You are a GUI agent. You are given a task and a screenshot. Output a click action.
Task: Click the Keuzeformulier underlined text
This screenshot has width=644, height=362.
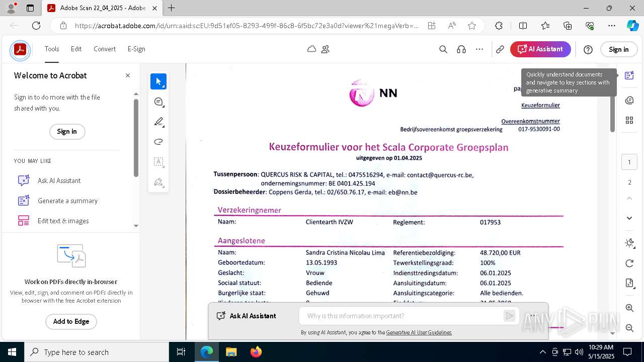point(540,105)
